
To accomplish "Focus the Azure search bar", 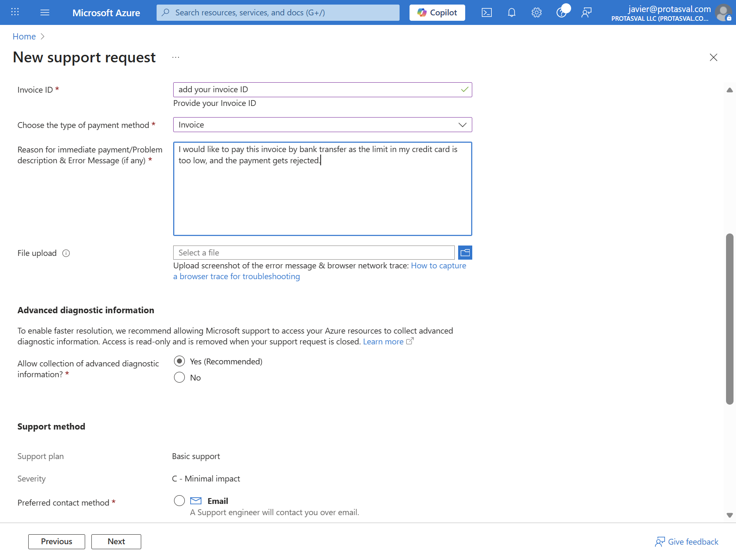I will pyautogui.click(x=278, y=12).
